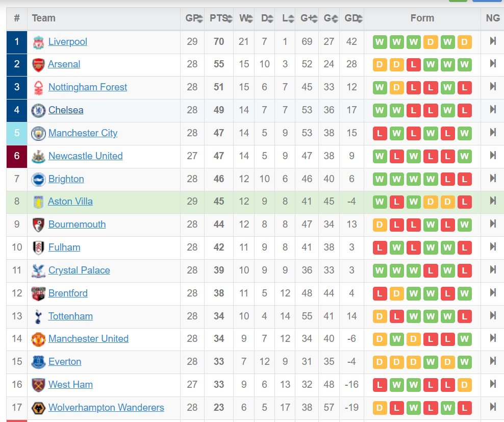Image resolution: width=504 pixels, height=422 pixels.
Task: Click the Form column header
Action: click(422, 18)
